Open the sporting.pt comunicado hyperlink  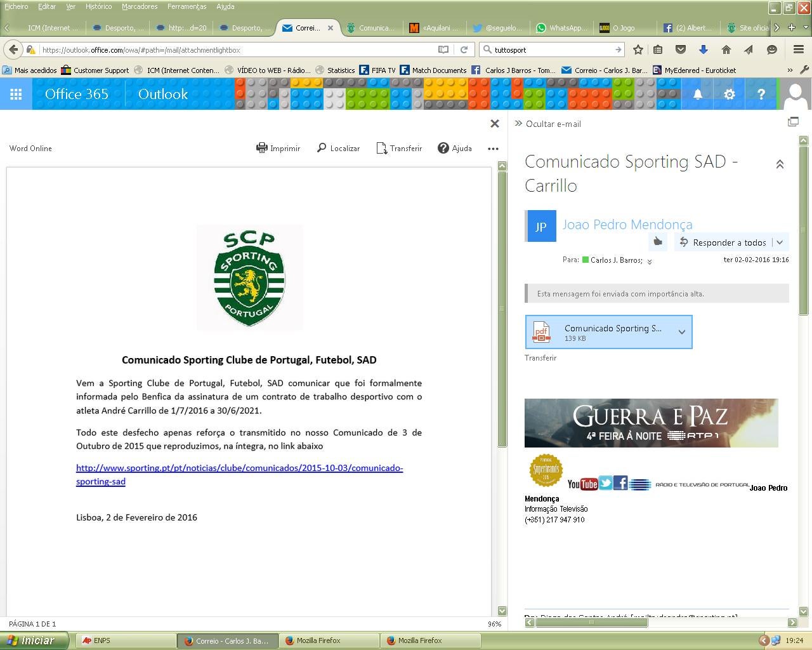[x=239, y=468]
